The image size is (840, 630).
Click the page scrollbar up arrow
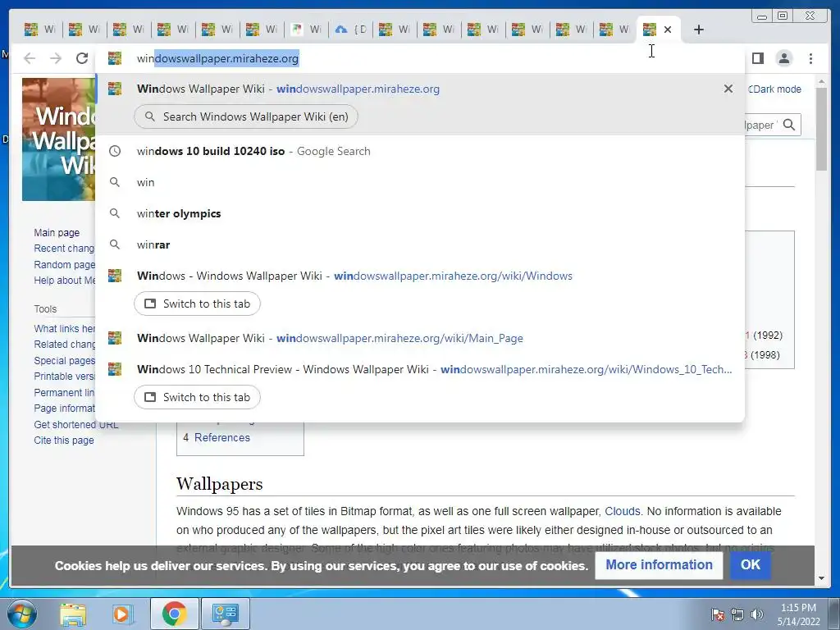pos(821,82)
